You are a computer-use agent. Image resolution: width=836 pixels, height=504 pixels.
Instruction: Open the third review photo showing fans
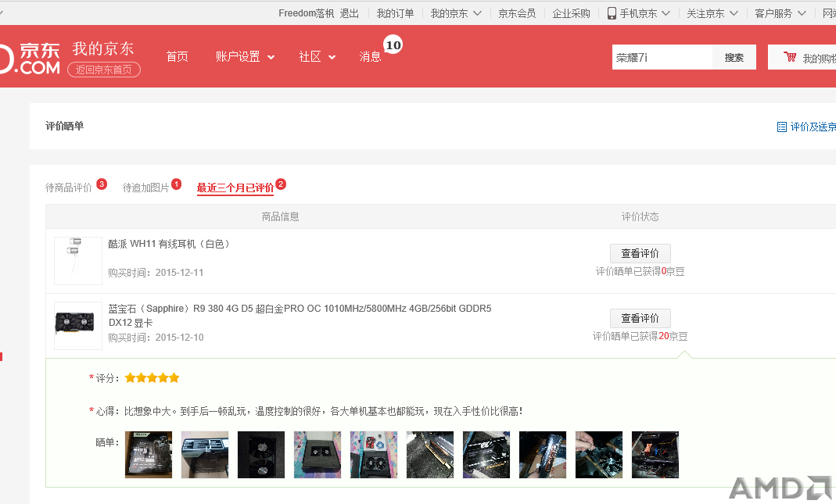pyautogui.click(x=261, y=455)
